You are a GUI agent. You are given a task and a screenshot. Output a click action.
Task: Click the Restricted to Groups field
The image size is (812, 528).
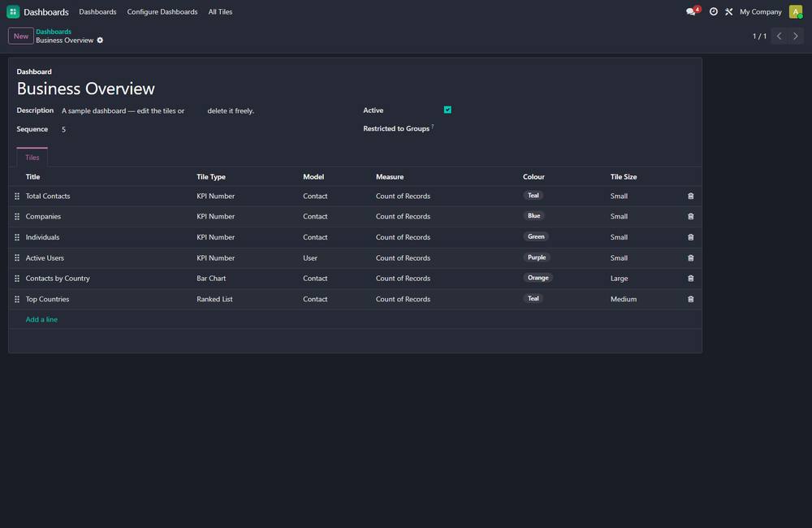568,128
